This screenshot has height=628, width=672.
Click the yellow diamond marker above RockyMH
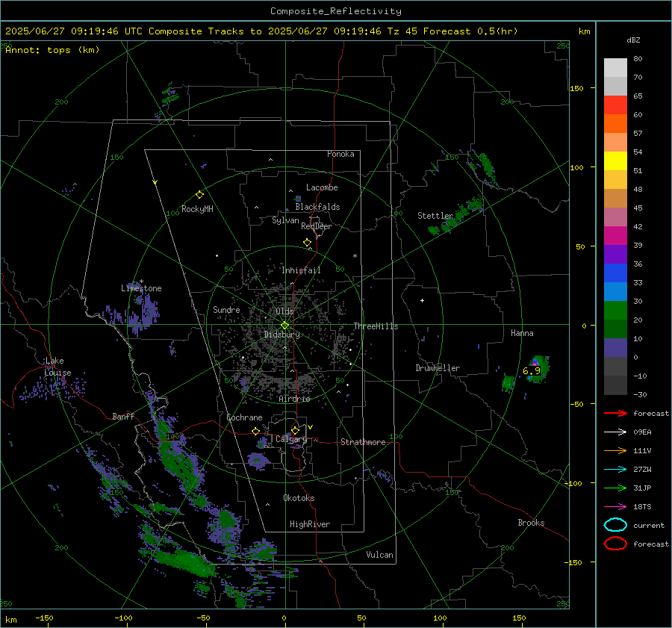pyautogui.click(x=199, y=195)
